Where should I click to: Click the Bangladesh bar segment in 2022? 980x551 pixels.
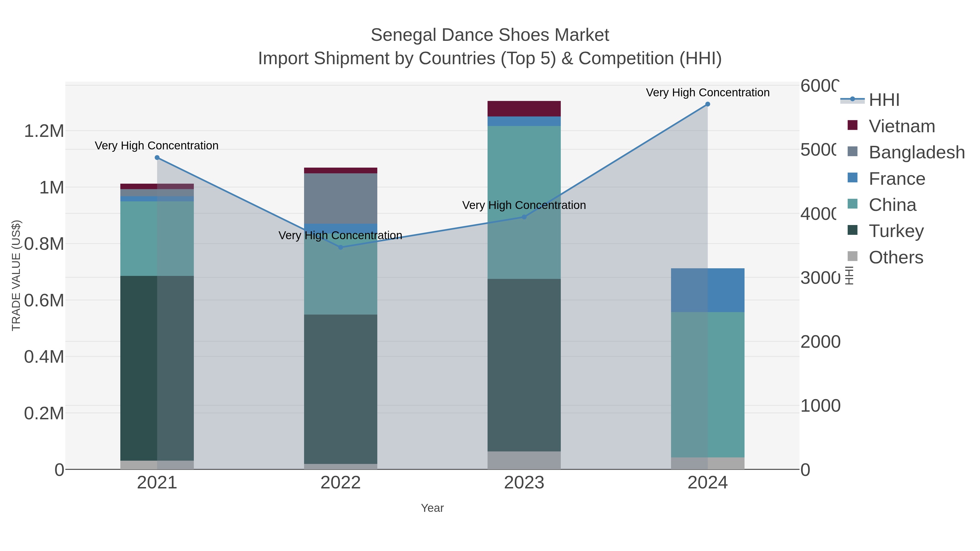[341, 199]
